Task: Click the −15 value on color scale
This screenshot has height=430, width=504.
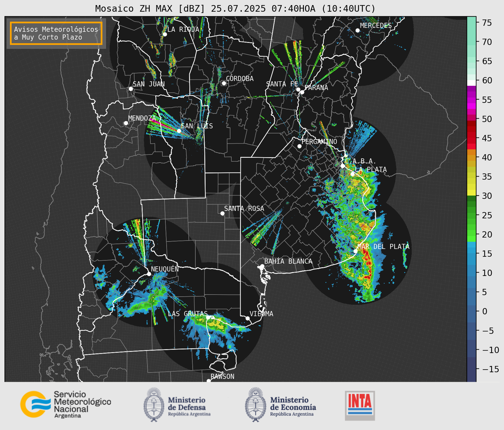Action: [x=490, y=369]
